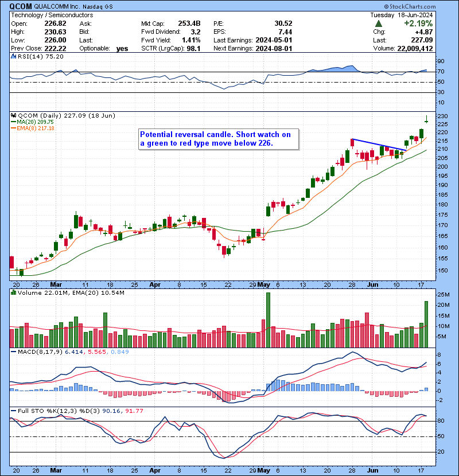Click Next Earnings date 2024-08-01
The height and width of the screenshot is (476, 459).
(274, 48)
